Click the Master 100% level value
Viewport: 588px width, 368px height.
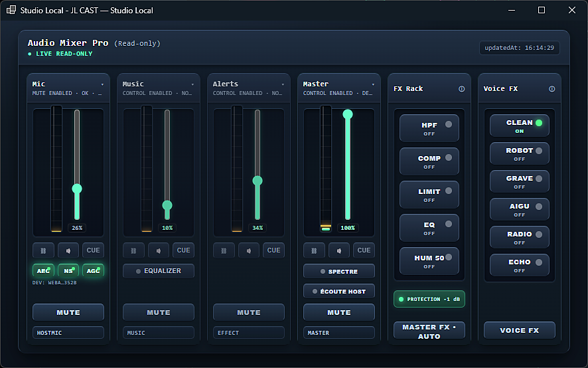point(348,228)
